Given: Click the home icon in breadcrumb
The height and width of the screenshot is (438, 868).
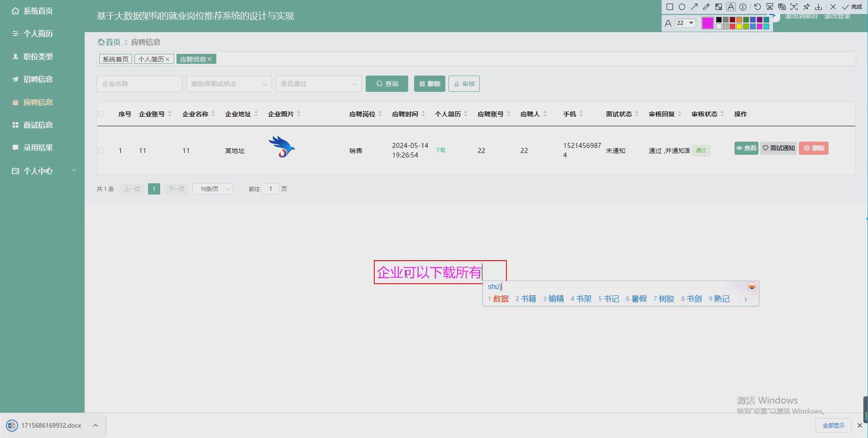Looking at the screenshot, I should pos(101,42).
